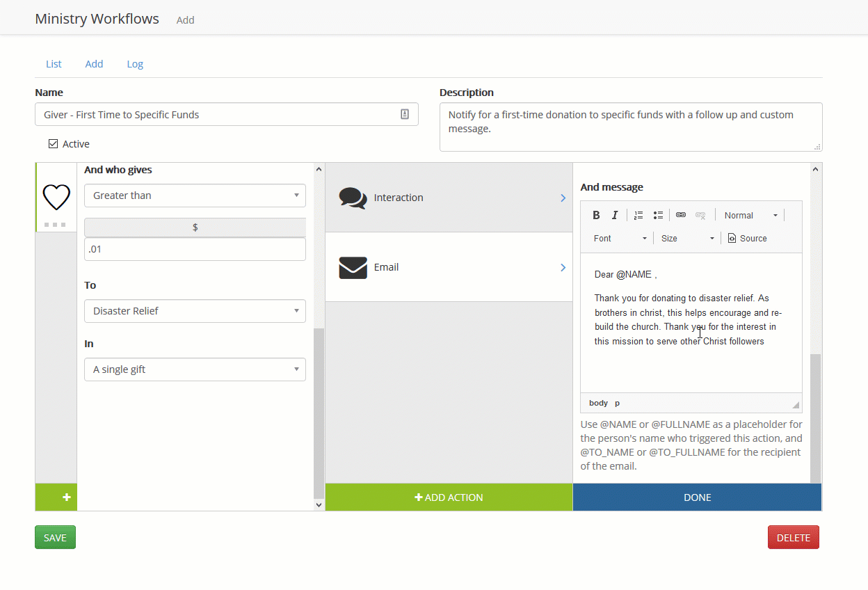Uncheck the Active checkbox
The width and height of the screenshot is (868, 590).
coord(54,144)
